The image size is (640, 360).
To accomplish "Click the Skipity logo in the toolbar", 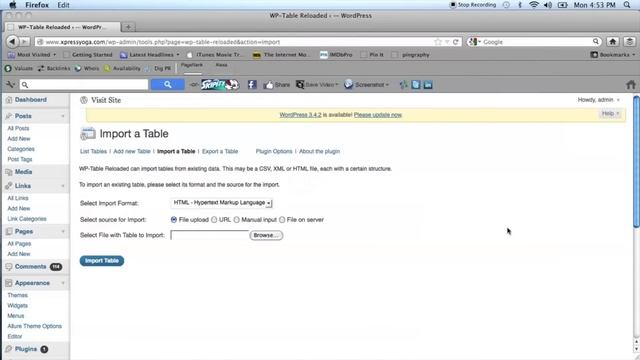I will tap(220, 84).
